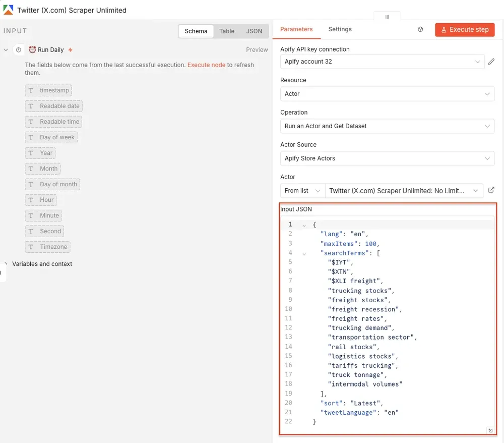
Task: Collapse searchTerms fold arrow on line 4
Action: coord(304,254)
